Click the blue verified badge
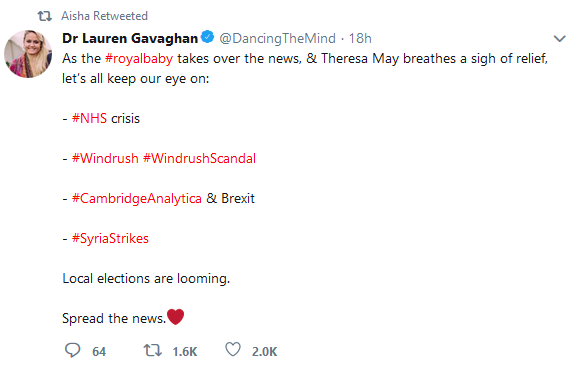The width and height of the screenshot is (579, 365). (x=208, y=37)
